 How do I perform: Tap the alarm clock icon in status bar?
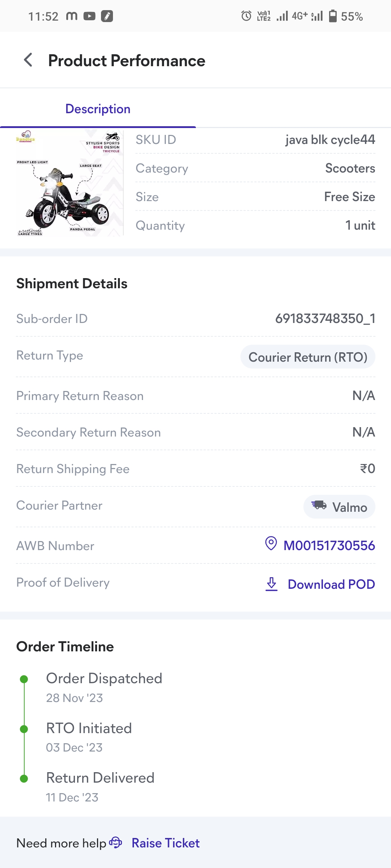pos(246,16)
